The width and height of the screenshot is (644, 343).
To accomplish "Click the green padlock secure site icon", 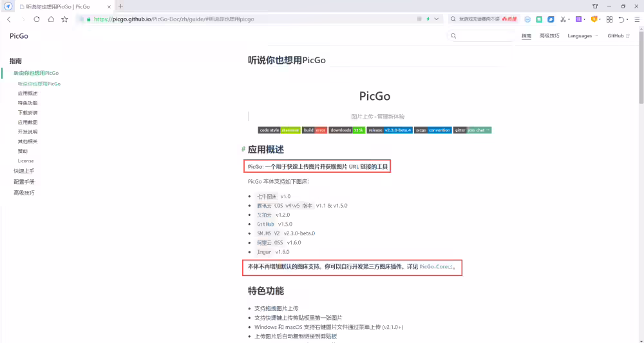I will [88, 19].
